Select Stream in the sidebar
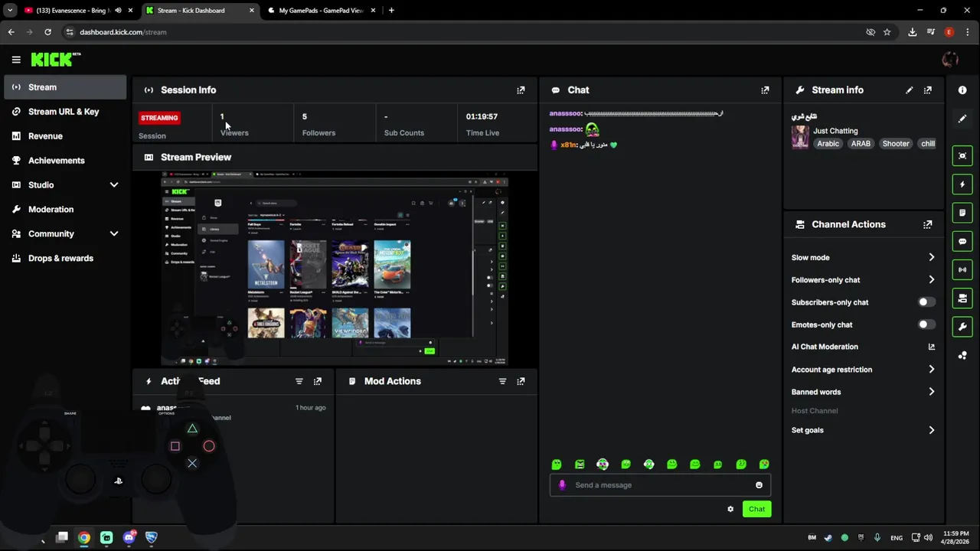 tap(65, 87)
